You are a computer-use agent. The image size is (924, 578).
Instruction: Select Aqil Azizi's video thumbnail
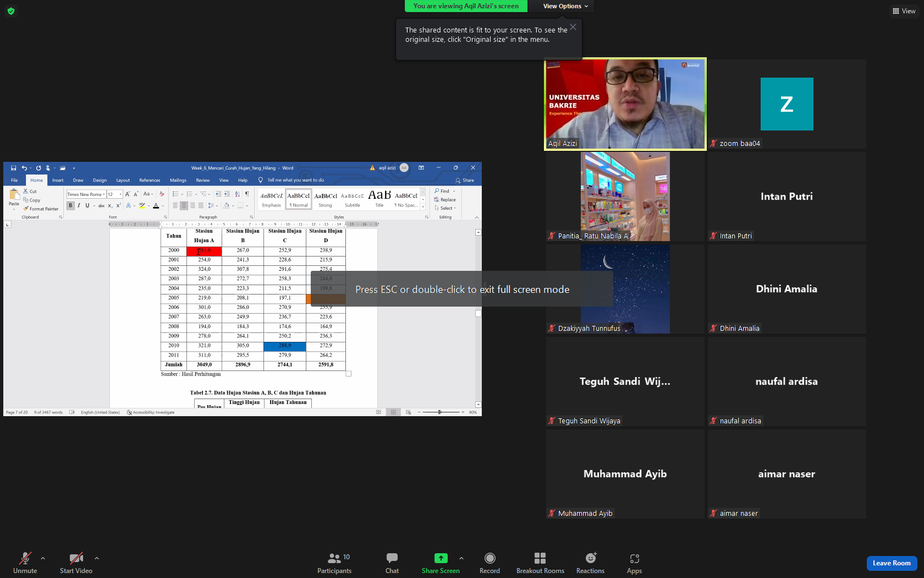[625, 104]
